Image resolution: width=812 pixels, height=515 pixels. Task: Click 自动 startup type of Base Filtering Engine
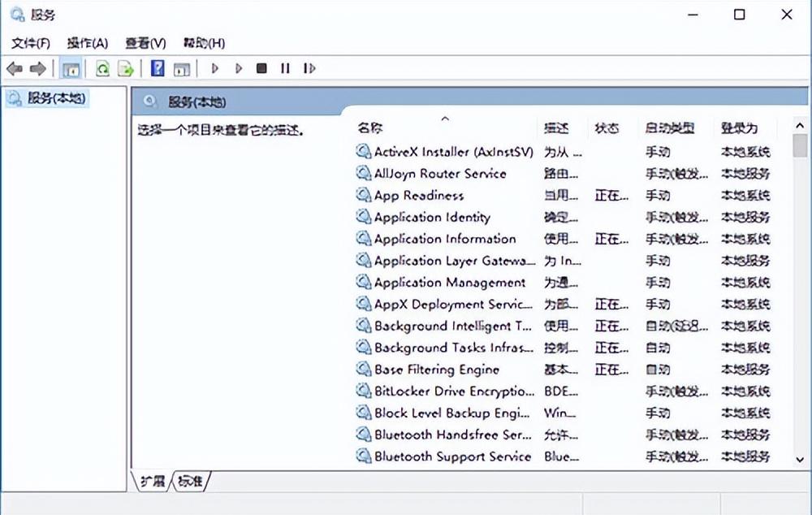tap(658, 370)
